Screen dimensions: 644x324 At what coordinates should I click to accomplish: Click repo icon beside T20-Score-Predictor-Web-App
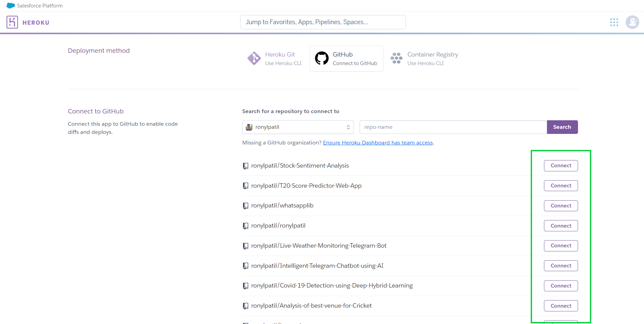click(x=246, y=186)
